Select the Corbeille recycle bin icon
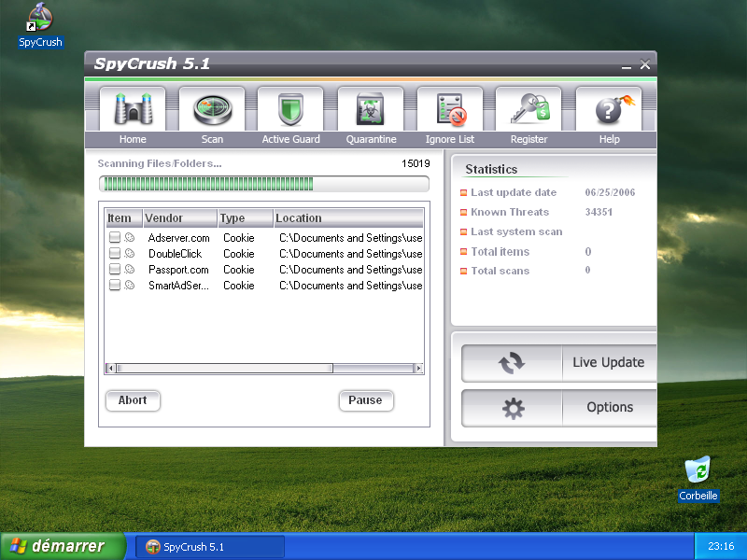This screenshot has height=560, width=747. click(698, 470)
